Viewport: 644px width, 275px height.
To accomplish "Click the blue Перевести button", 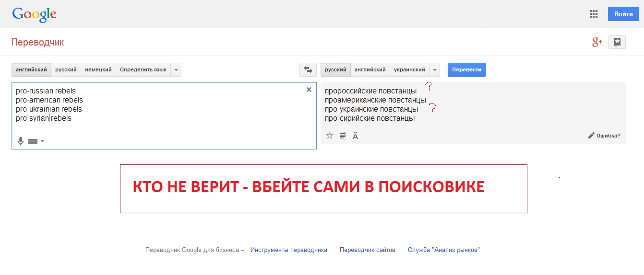I will [466, 69].
